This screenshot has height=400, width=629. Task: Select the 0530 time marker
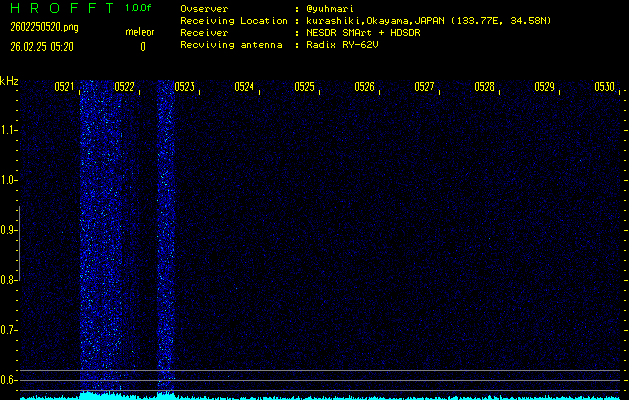click(x=604, y=87)
